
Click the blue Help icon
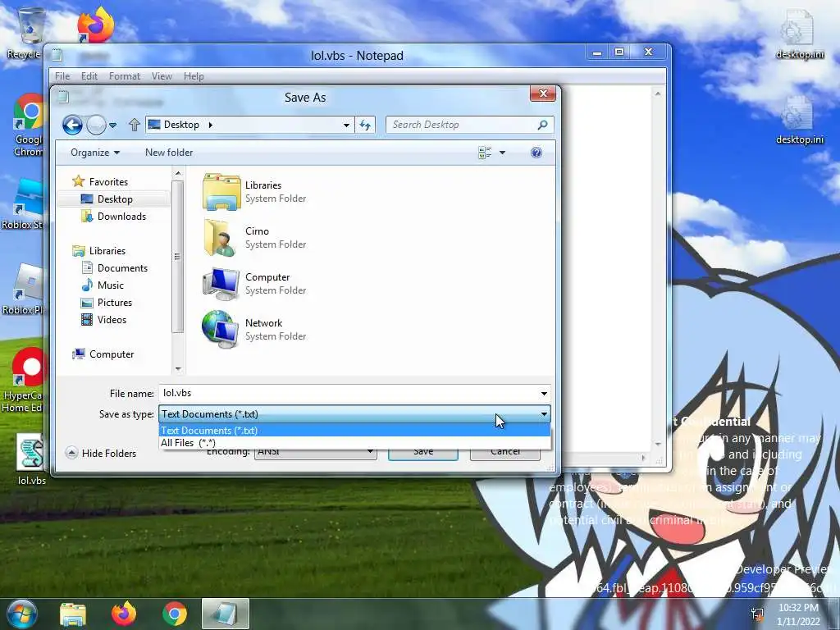[x=536, y=153]
